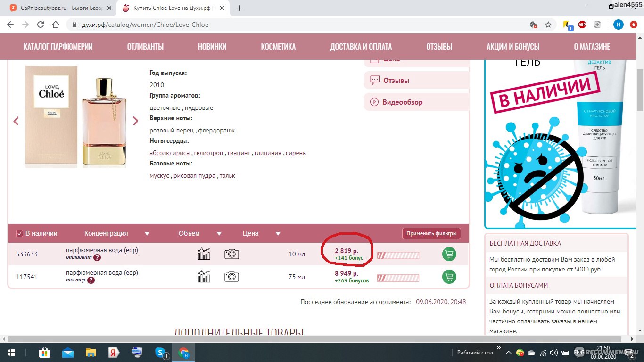
Task: Click the red Chrome update arrow icon
Action: 634,25
